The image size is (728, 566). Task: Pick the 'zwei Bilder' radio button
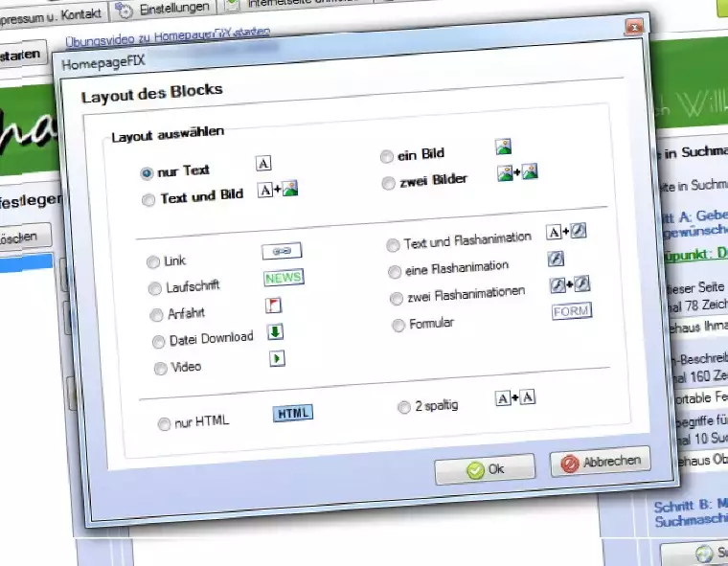tap(389, 184)
